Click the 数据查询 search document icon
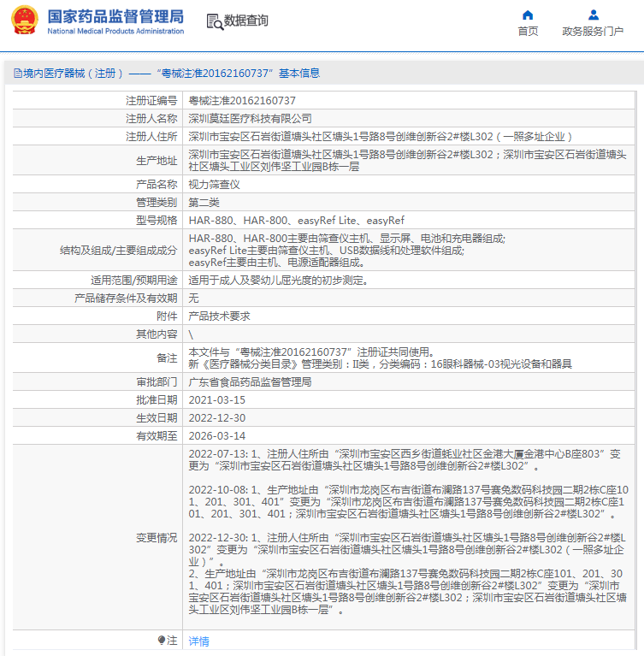The width and height of the screenshot is (644, 656). [x=215, y=21]
